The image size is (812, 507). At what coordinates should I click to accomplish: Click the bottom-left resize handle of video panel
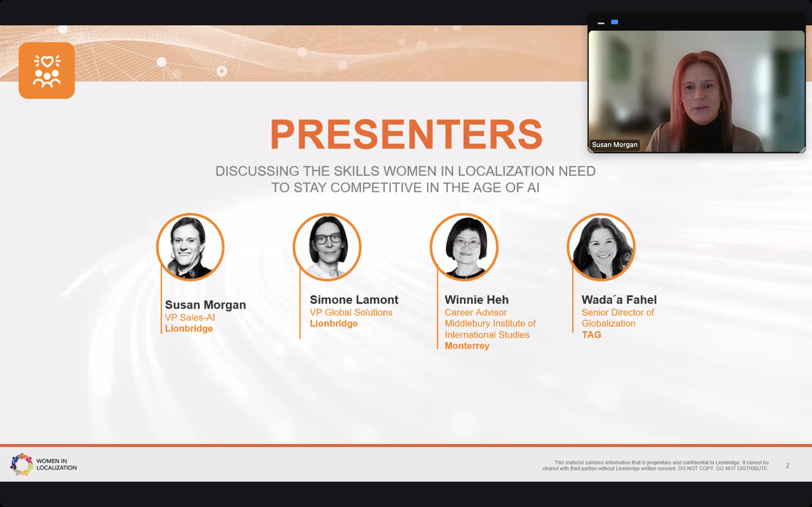pyautogui.click(x=591, y=151)
